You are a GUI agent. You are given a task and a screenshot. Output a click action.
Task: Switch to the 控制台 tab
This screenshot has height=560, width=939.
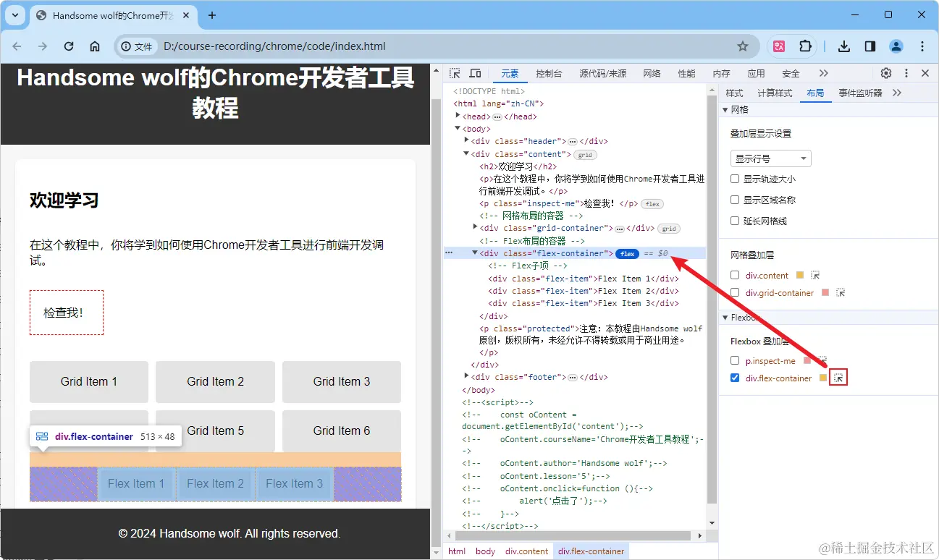[x=549, y=73]
